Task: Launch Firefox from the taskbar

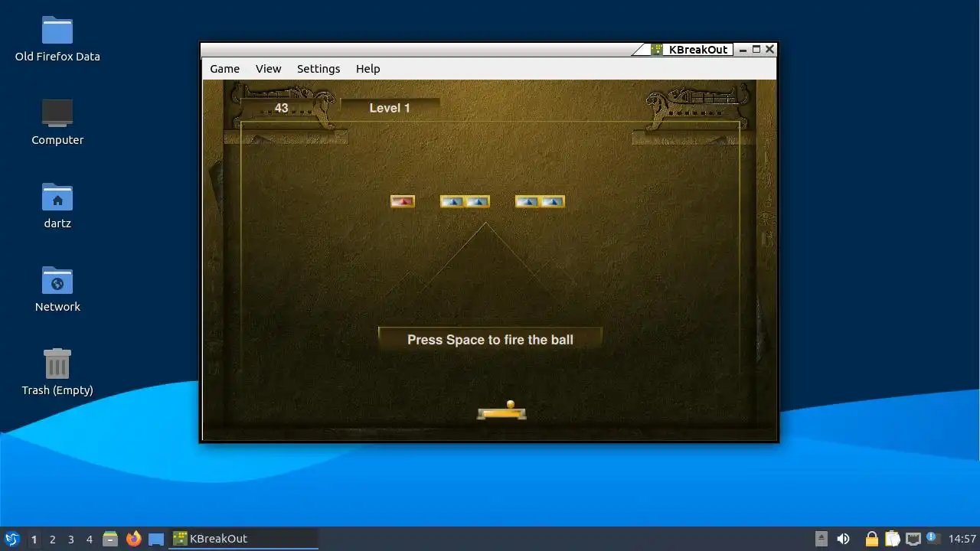Action: point(133,539)
